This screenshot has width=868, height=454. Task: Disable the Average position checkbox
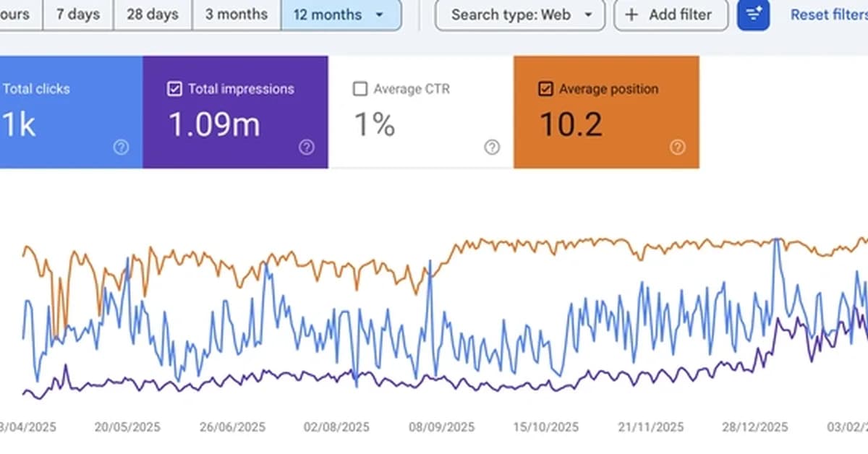point(545,88)
